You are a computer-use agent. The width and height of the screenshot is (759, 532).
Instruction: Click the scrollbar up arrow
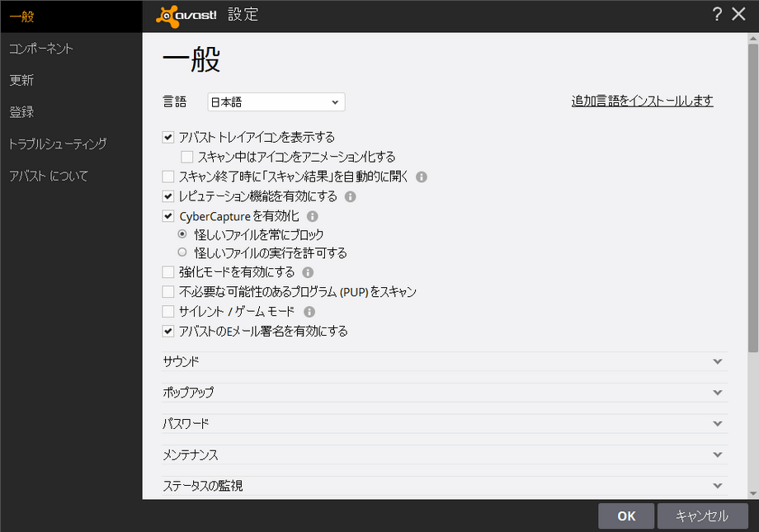click(x=752, y=38)
